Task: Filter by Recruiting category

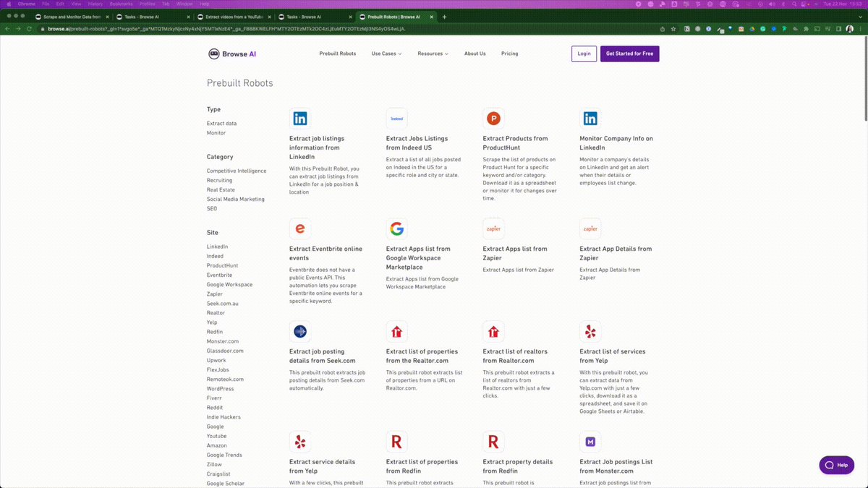Action: pos(219,181)
